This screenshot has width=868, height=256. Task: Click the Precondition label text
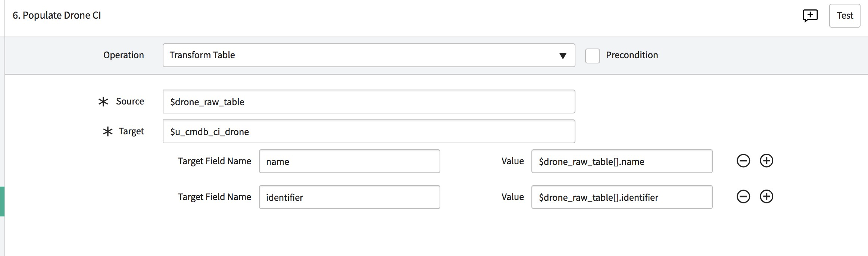632,55
